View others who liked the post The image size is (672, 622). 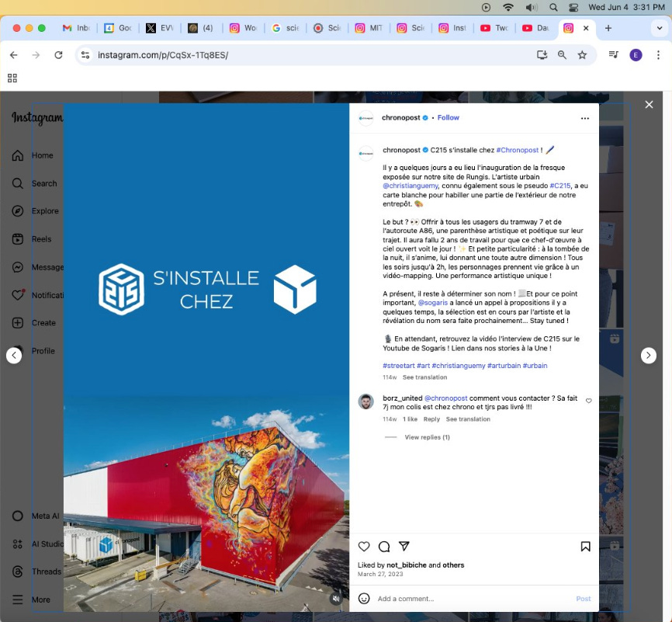point(453,565)
